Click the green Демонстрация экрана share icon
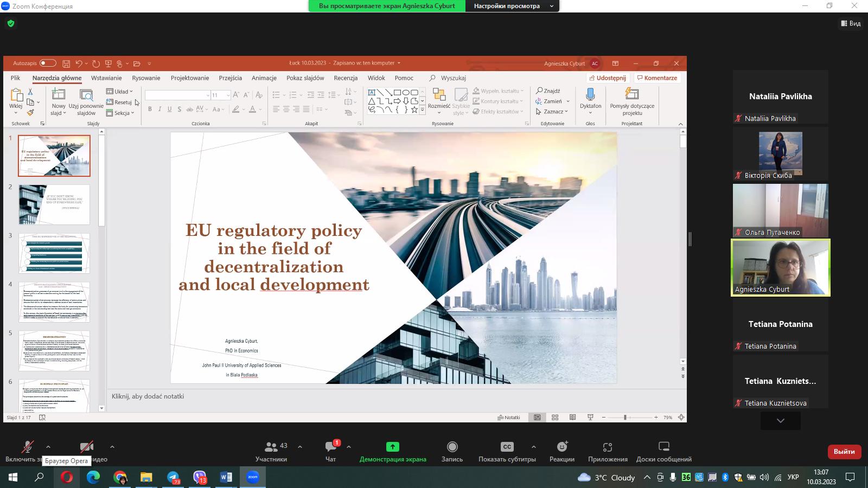This screenshot has width=868, height=488. pos(392,447)
